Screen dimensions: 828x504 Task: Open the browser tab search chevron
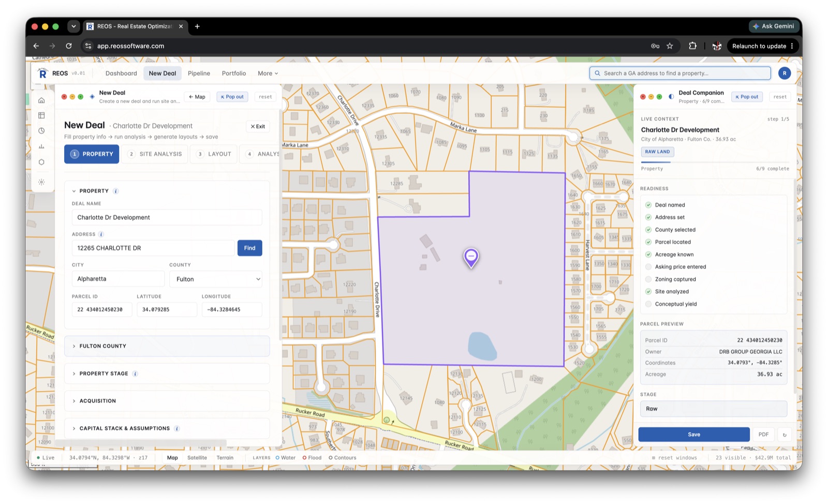click(73, 26)
